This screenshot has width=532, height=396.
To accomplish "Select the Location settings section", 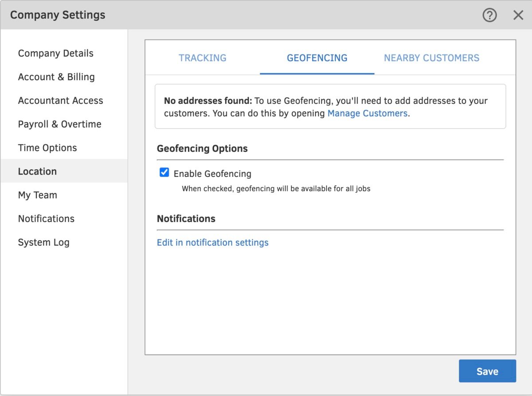I will pos(37,171).
